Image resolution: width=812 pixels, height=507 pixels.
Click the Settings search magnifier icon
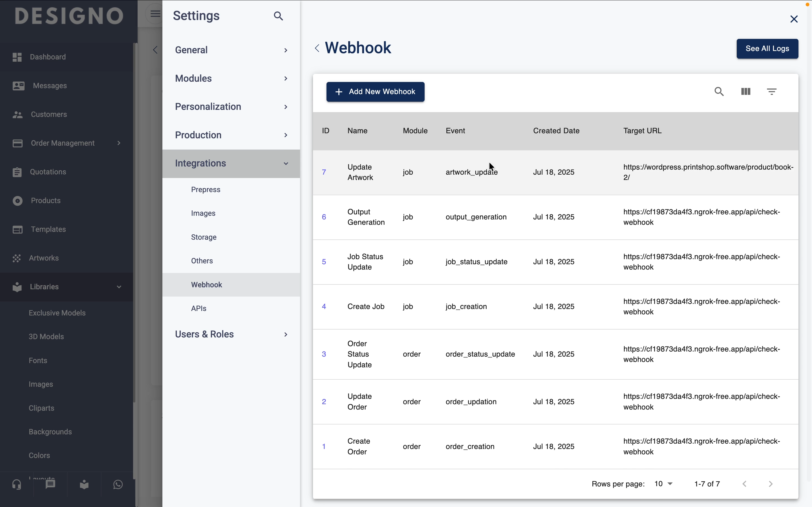click(x=278, y=16)
